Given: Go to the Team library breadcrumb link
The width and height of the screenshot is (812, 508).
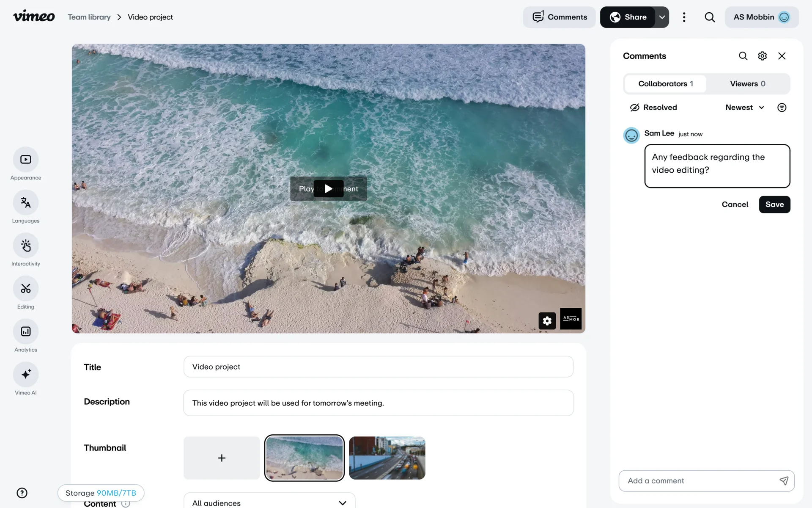Looking at the screenshot, I should tap(89, 17).
